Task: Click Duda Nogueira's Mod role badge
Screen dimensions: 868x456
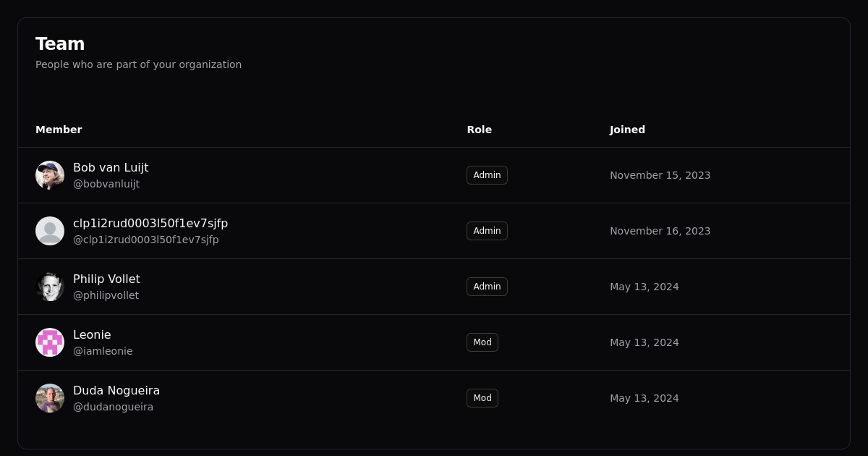Action: click(x=482, y=398)
